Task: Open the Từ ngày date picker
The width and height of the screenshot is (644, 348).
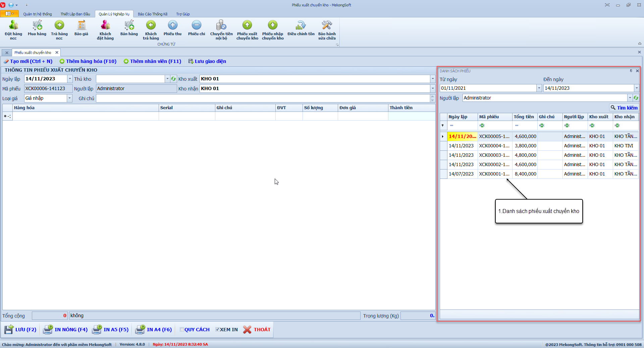Action: (x=539, y=88)
